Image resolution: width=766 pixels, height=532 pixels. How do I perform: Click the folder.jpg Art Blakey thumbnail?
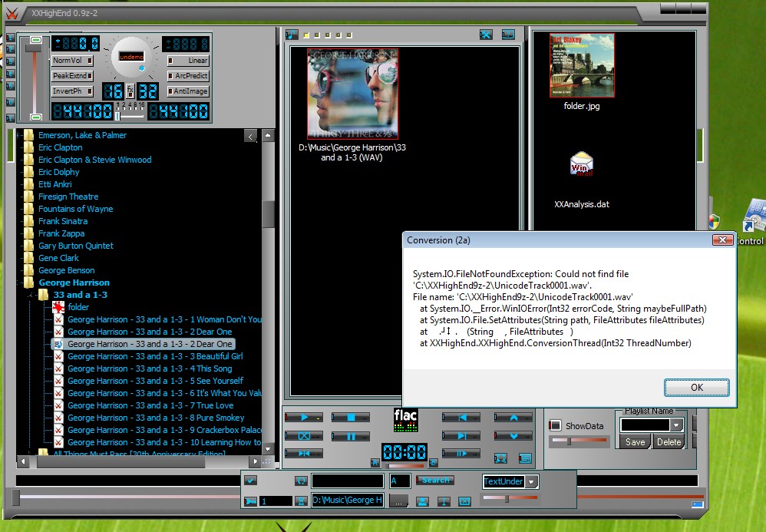(x=581, y=65)
